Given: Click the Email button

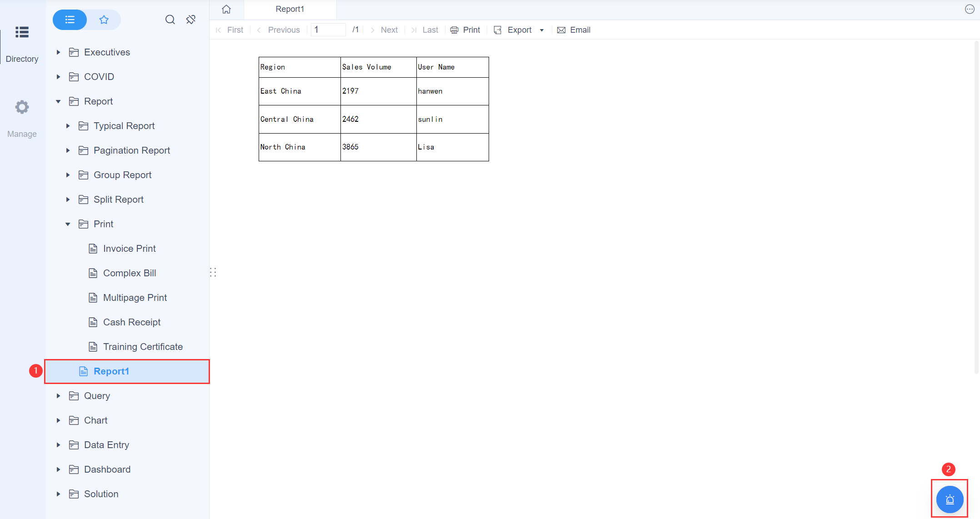Looking at the screenshot, I should [x=574, y=30].
